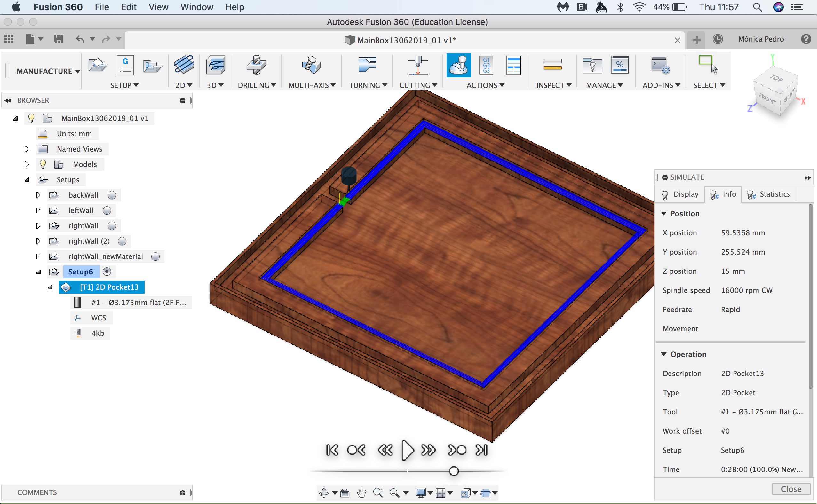817x504 pixels.
Task: Open Post Process G1 G2 G3 icon
Action: 486,65
